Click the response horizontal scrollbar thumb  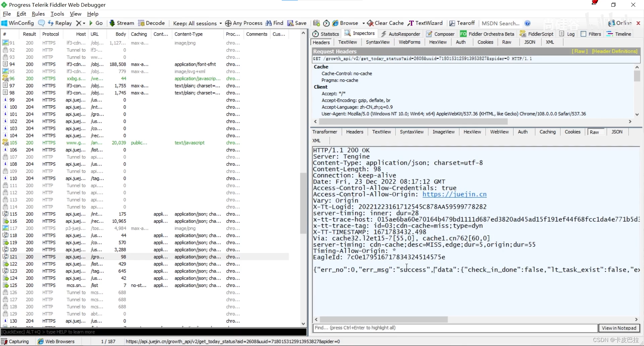(x=384, y=319)
